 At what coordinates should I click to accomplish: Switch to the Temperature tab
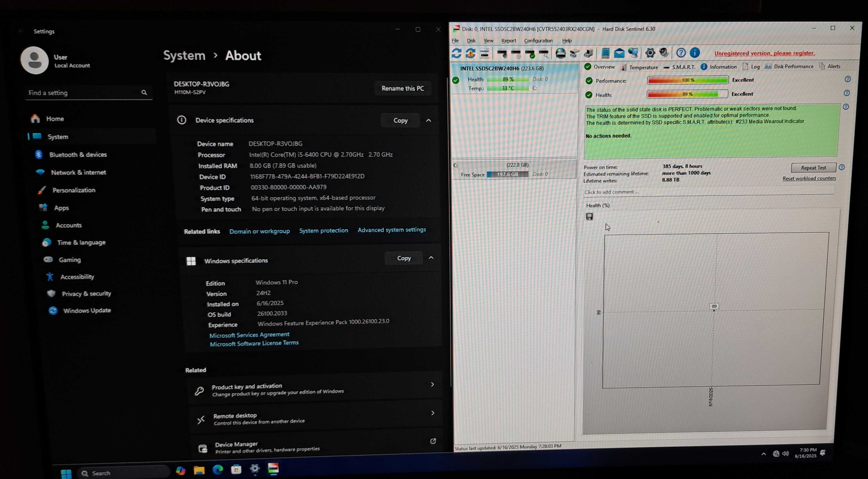(x=639, y=67)
